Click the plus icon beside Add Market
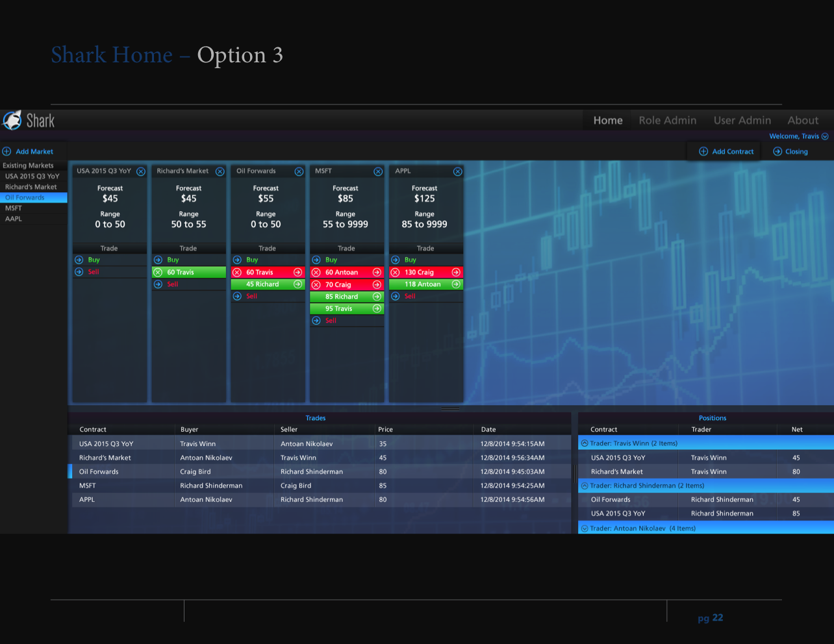The image size is (834, 644). [x=7, y=151]
